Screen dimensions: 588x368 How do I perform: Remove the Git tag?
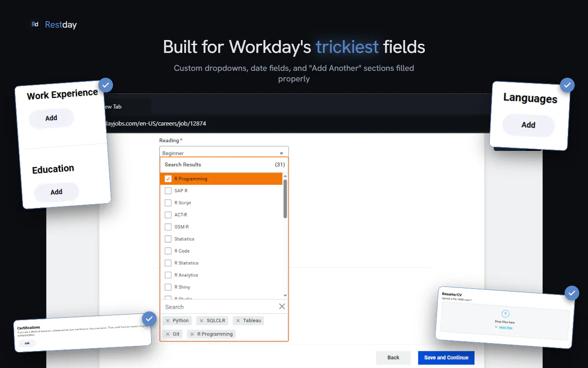(168, 334)
